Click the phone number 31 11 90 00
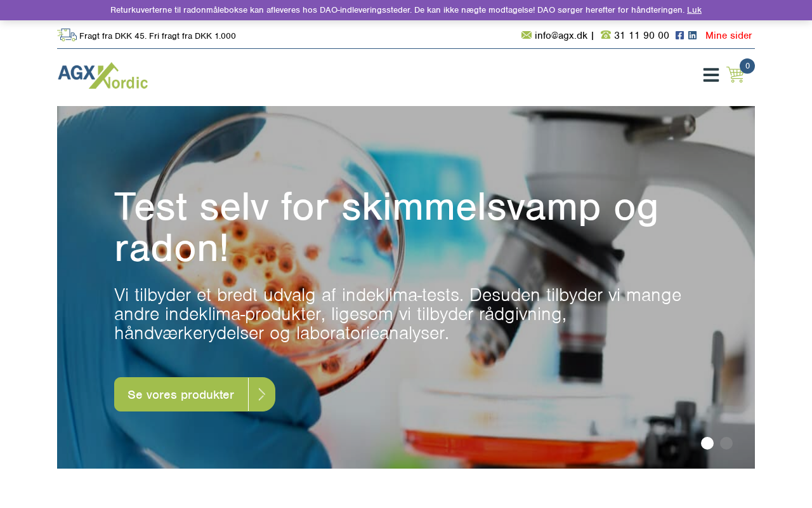 [641, 36]
